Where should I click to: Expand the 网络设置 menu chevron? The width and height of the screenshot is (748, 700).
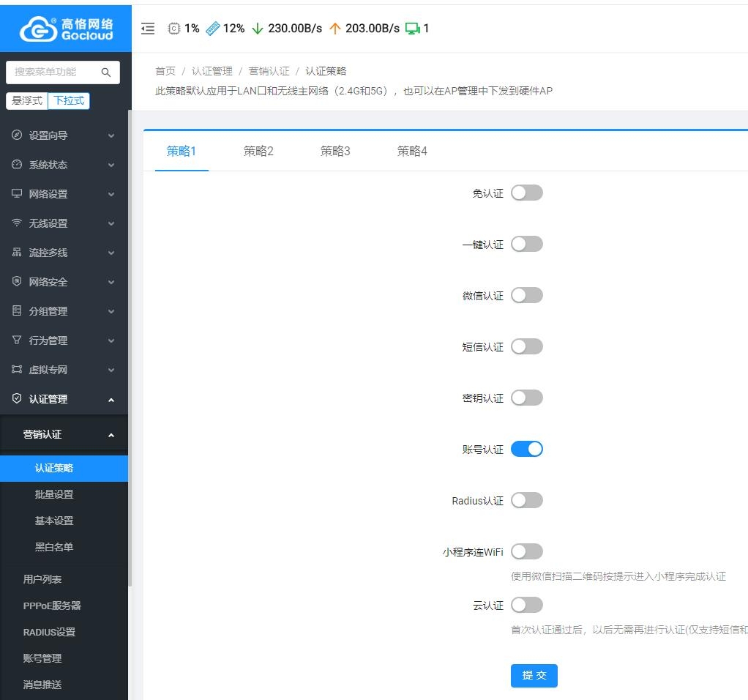pos(111,195)
